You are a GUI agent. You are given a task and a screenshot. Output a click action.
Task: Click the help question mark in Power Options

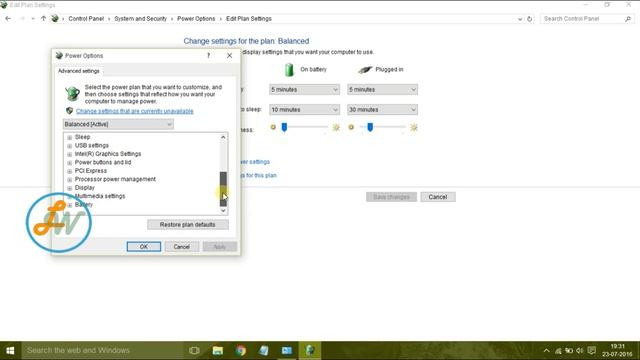tap(209, 56)
